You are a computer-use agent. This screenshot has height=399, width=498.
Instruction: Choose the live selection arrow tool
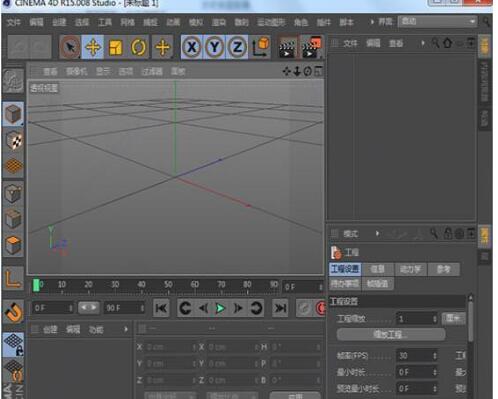click(x=70, y=47)
